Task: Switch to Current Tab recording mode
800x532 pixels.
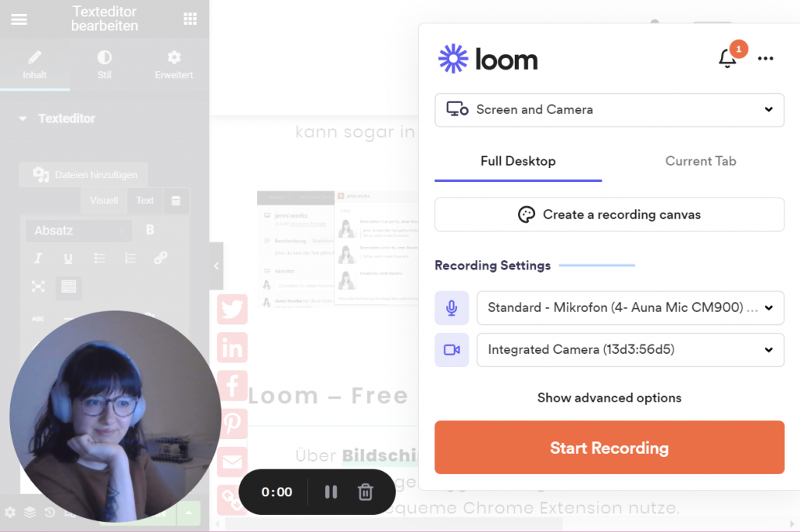Action: coord(701,161)
